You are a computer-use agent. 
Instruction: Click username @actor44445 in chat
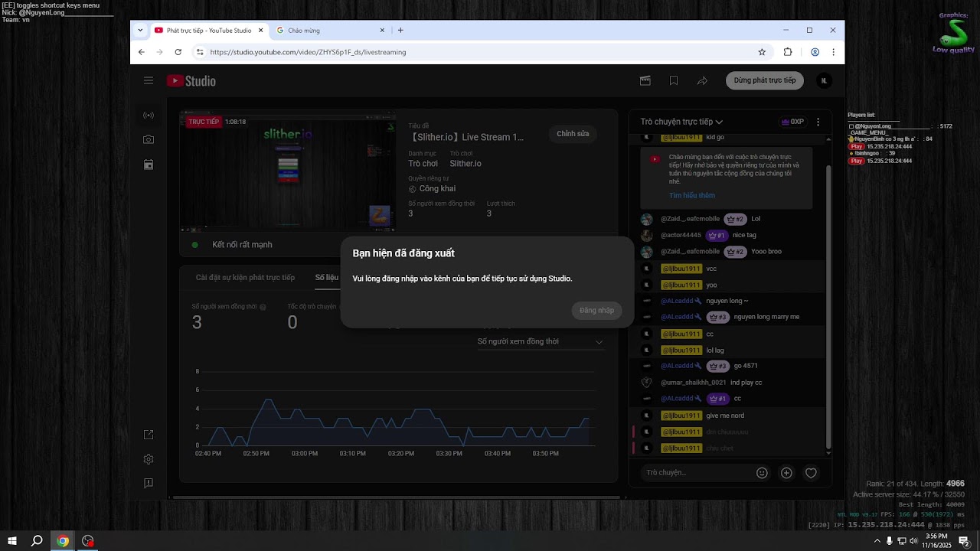(x=681, y=235)
